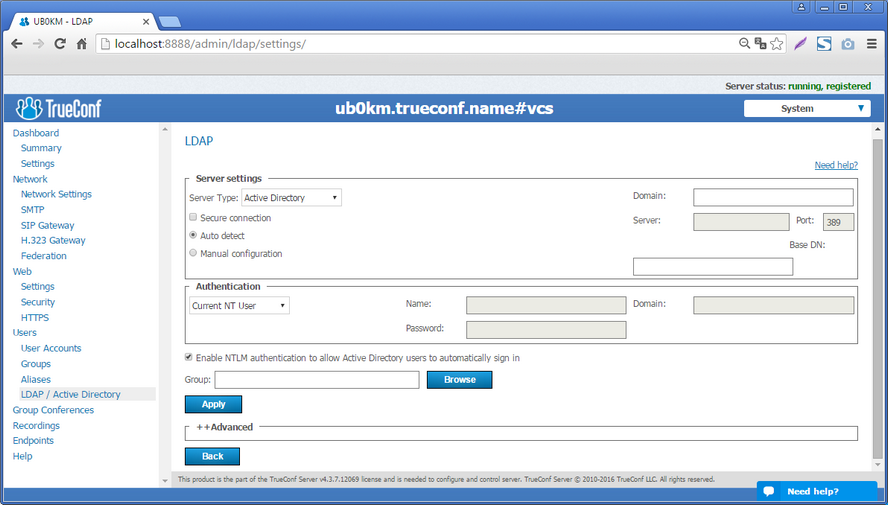
Task: Click the purple feather extension icon
Action: click(800, 44)
